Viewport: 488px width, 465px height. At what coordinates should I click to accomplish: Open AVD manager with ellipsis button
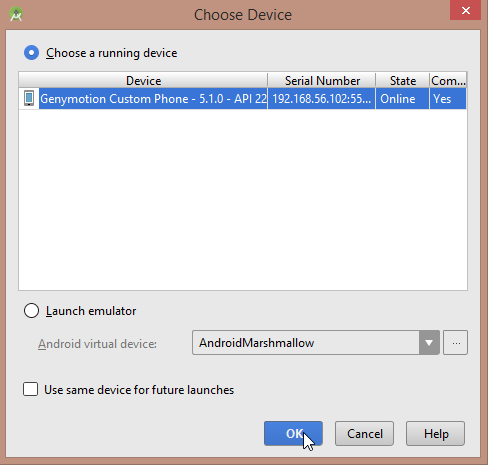456,343
